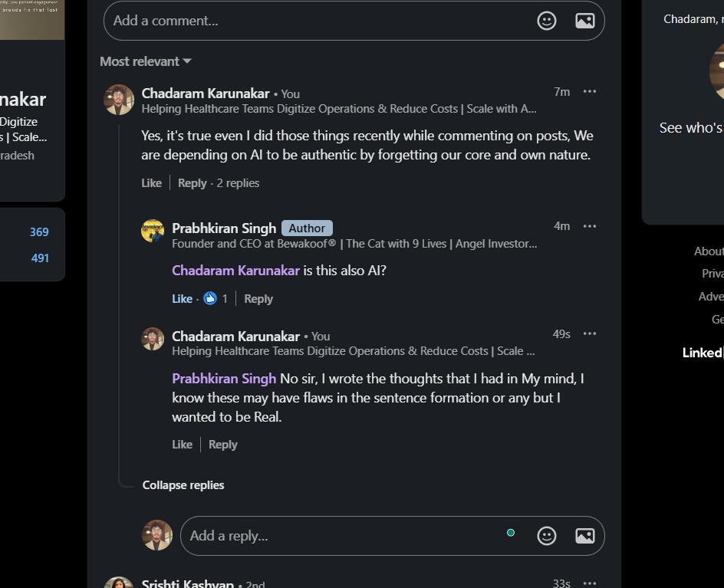Viewport: 724px width, 588px height.
Task: Open emoji picker in Add a reply box
Action: 546,535
